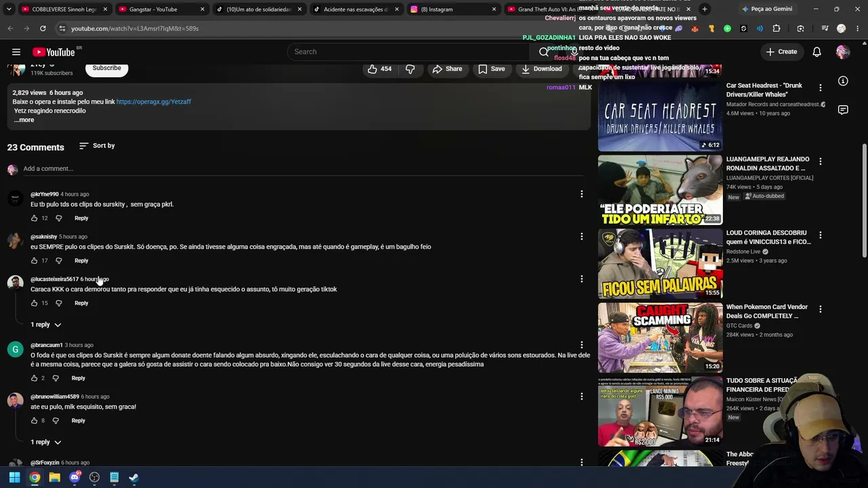This screenshot has height=488, width=868.
Task: Open the Chrome extensions puzzle icon
Action: click(776, 28)
